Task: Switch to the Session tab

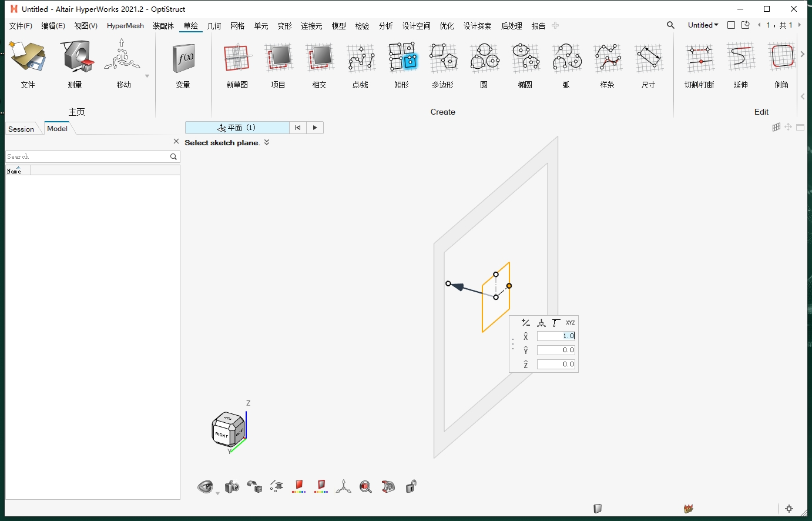Action: [x=21, y=129]
